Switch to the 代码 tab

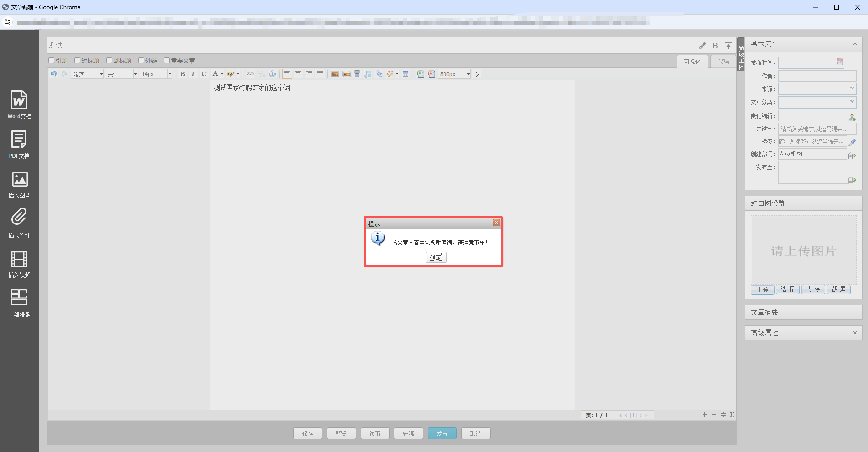(723, 62)
